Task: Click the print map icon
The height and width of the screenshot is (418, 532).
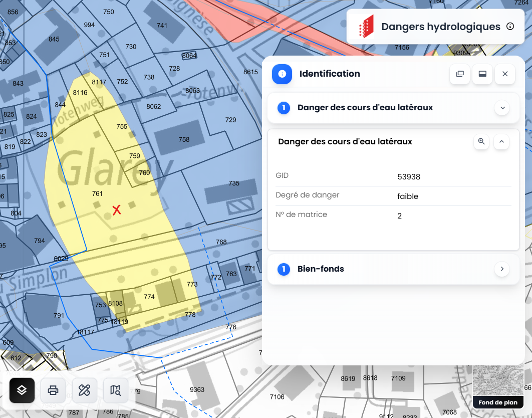Action: coord(53,390)
